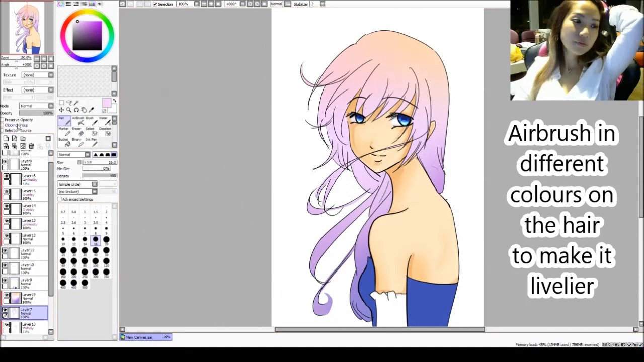This screenshot has width=644, height=362.
Task: Clear the selected layer contents
Action: 23,146
